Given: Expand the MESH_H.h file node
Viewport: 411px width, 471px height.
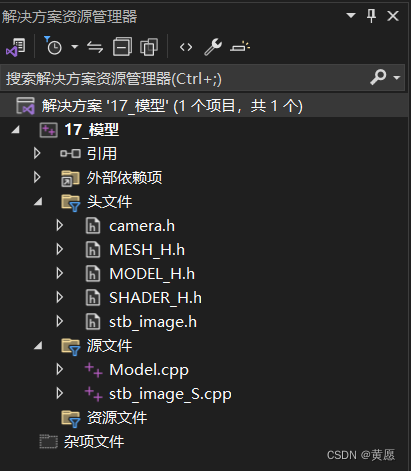Looking at the screenshot, I should pyautogui.click(x=60, y=249).
